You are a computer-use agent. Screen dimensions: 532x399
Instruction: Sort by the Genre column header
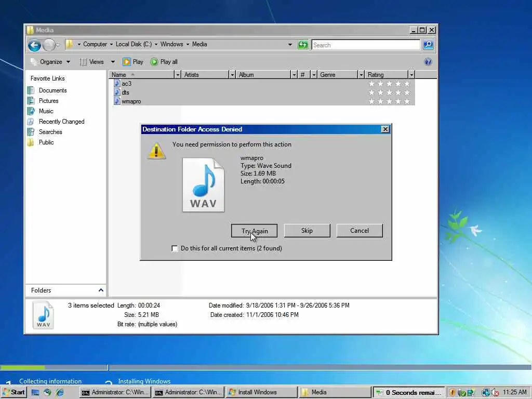point(338,75)
